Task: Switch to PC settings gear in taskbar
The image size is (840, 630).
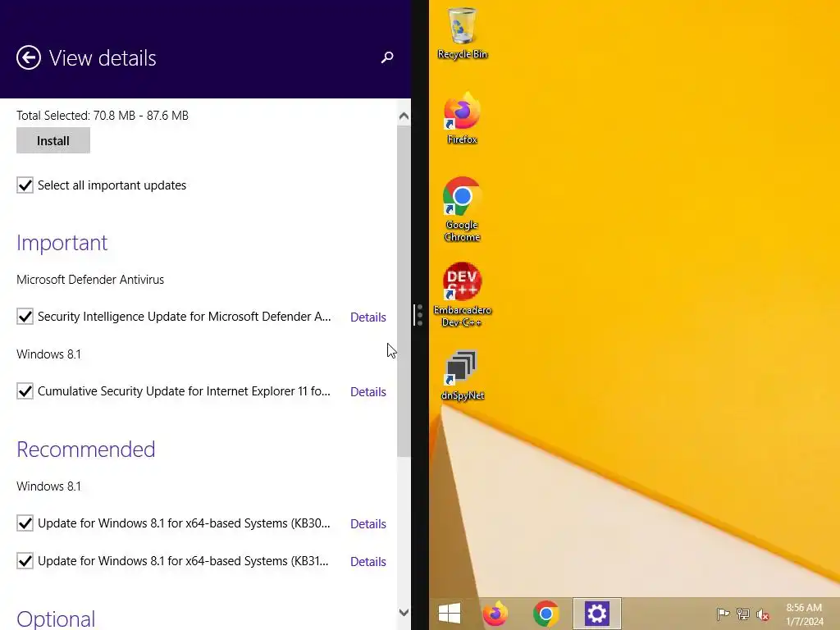Action: click(597, 614)
